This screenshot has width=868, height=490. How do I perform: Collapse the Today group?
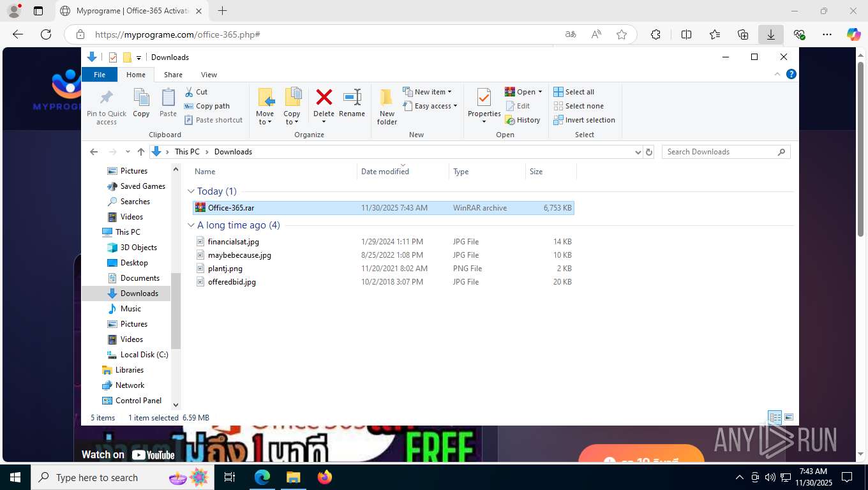click(x=191, y=191)
